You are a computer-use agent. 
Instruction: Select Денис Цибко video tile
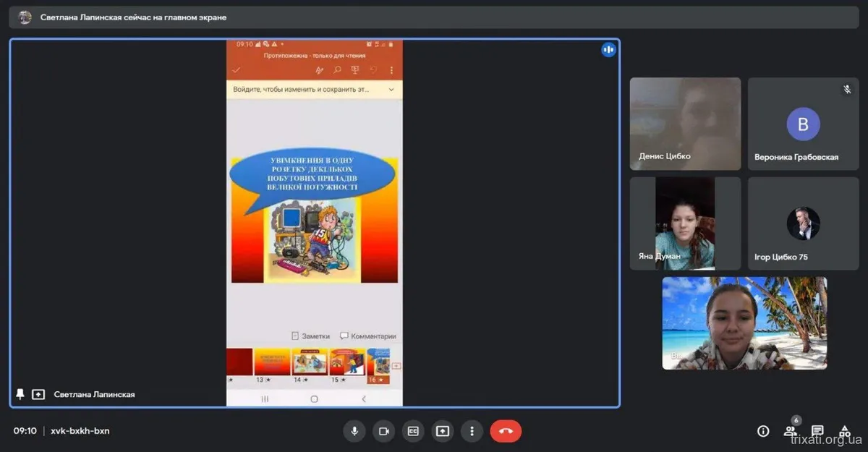[685, 124]
